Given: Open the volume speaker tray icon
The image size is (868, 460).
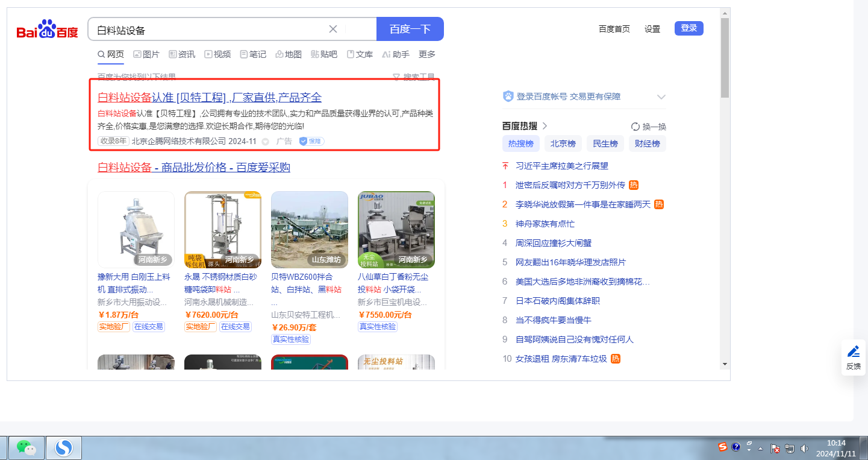Looking at the screenshot, I should (804, 449).
